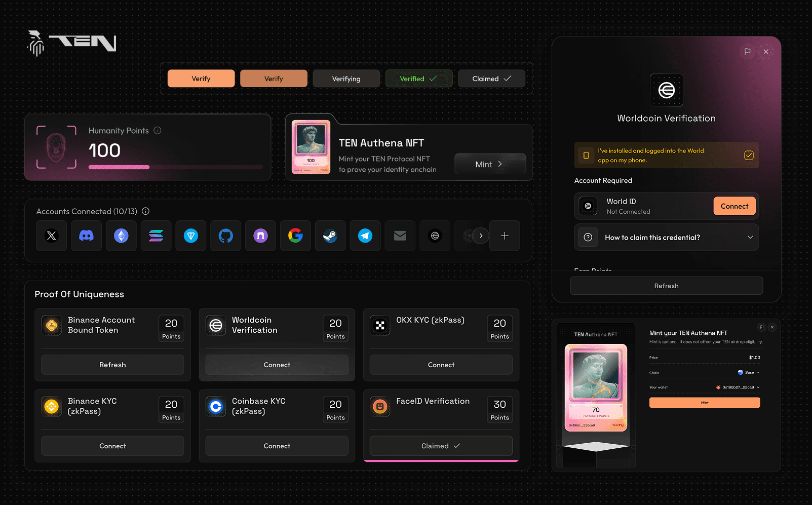This screenshot has height=505, width=812.
Task: Click the face scan icon beside Humanity Points
Action: point(56,147)
